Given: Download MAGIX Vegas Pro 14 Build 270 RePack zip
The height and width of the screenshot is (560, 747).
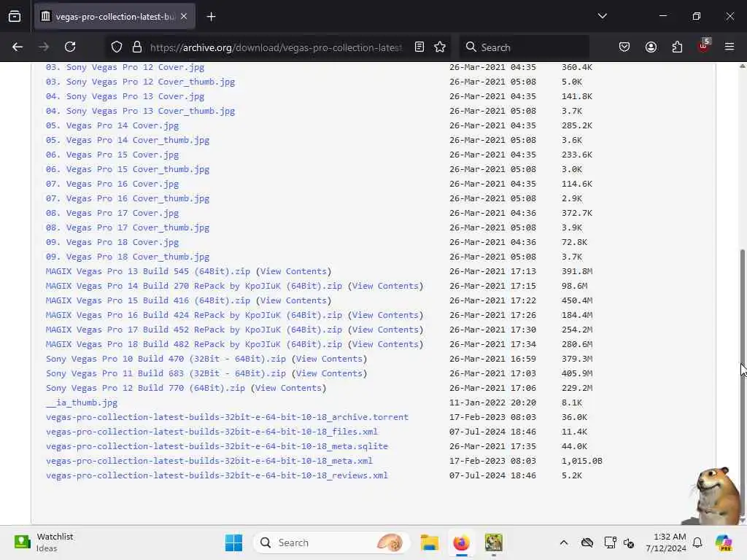Looking at the screenshot, I should click(194, 286).
